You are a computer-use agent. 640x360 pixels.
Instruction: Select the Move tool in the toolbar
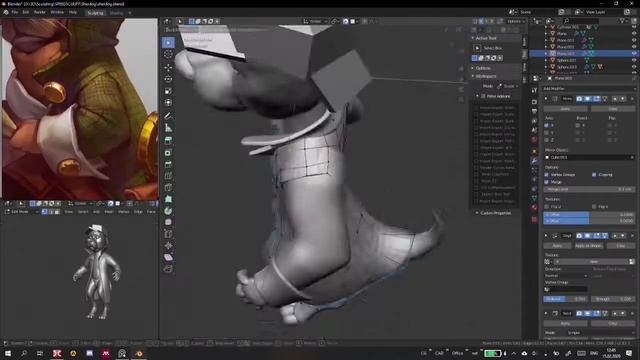pos(168,67)
